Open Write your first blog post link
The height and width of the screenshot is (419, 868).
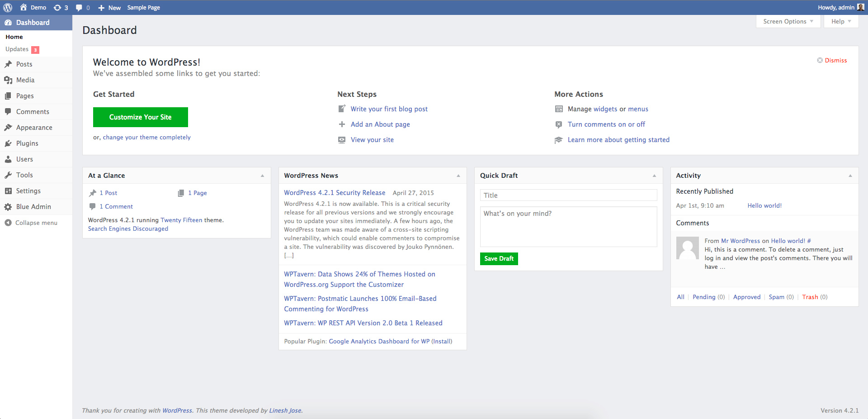click(x=389, y=109)
